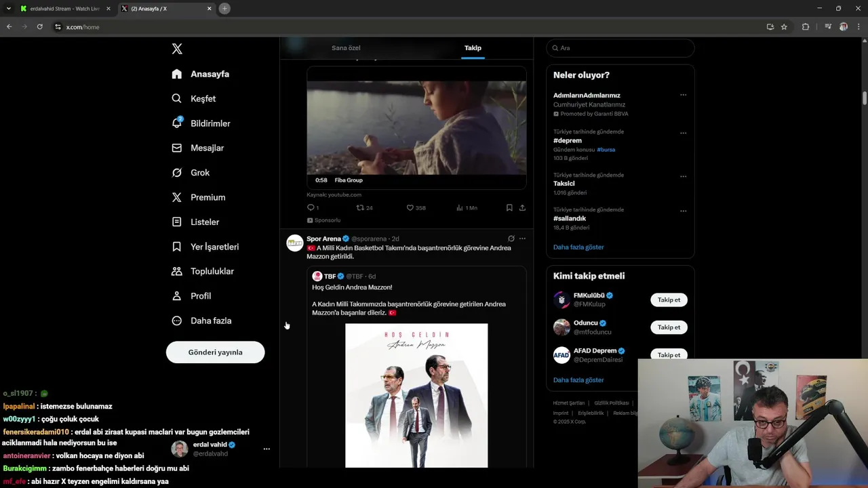Open Spor Arena profile avatar
Image resolution: width=868 pixels, height=488 pixels.
point(295,243)
